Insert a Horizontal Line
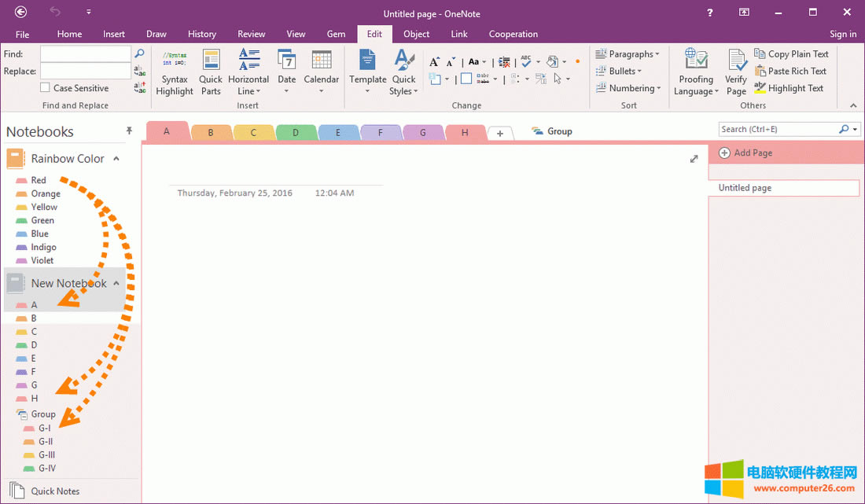 pos(248,72)
